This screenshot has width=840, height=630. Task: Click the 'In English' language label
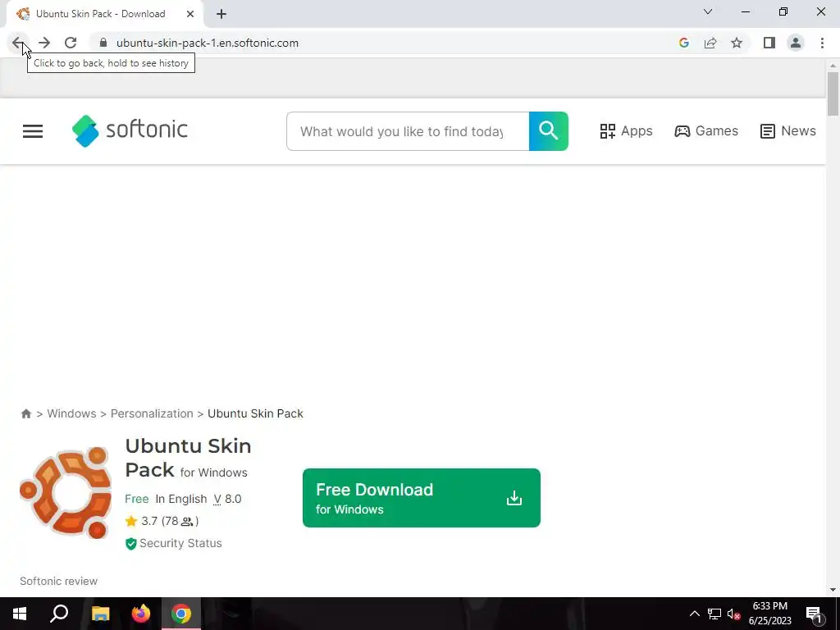click(x=181, y=499)
